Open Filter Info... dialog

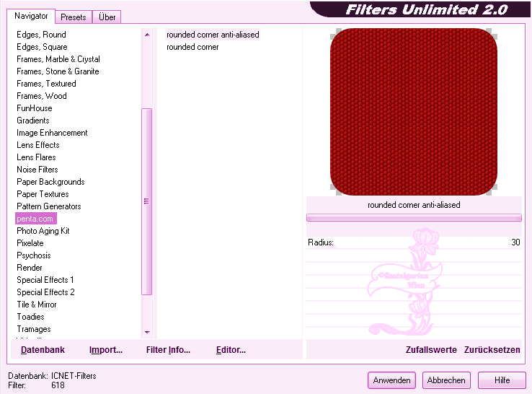coord(168,350)
